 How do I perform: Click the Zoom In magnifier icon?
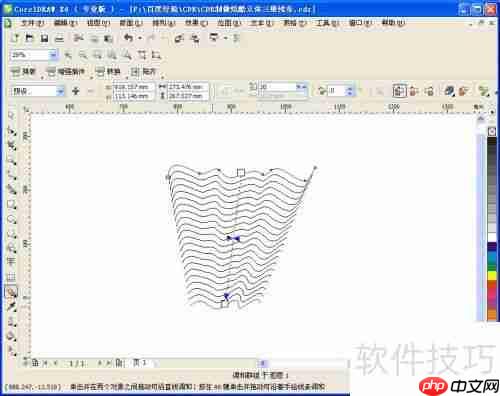coord(68,55)
